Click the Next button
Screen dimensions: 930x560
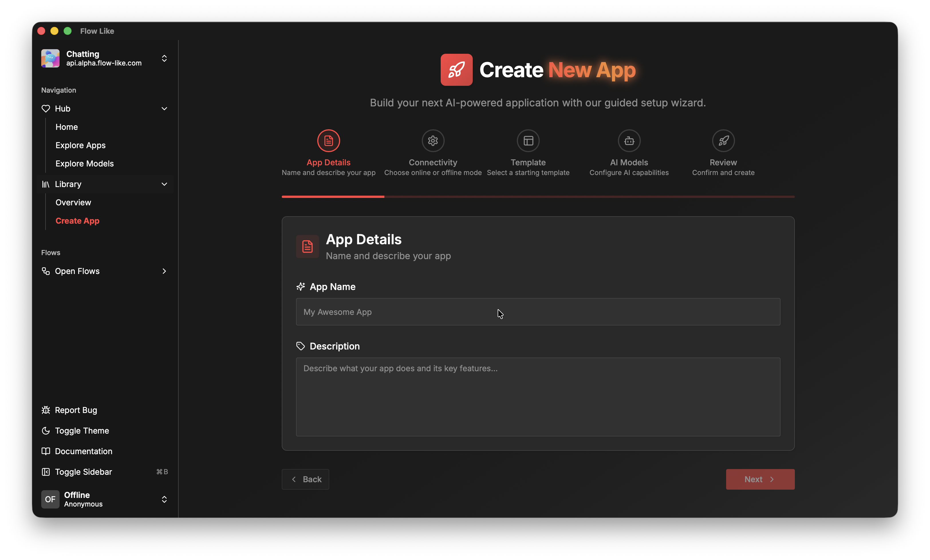[760, 479]
